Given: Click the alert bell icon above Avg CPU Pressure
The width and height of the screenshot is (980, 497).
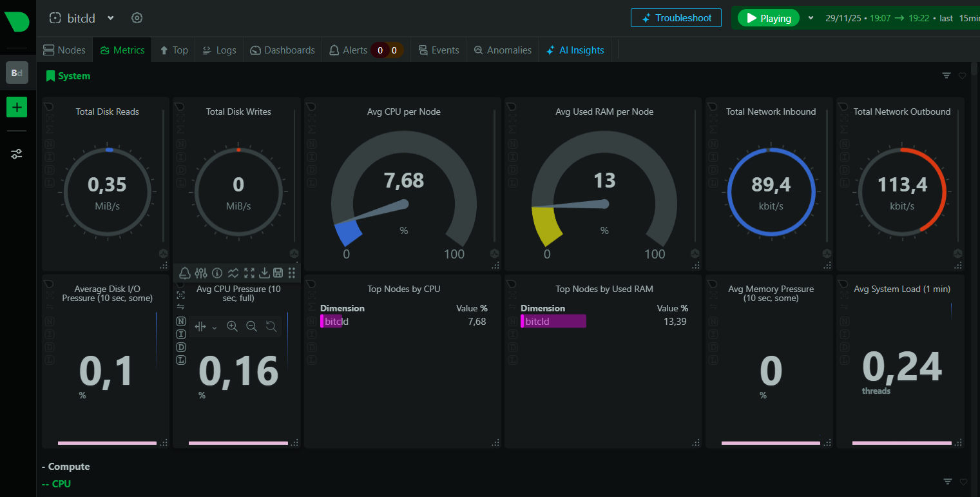Looking at the screenshot, I should tap(185, 273).
